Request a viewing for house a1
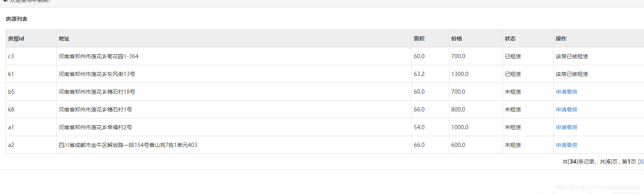The width and height of the screenshot is (644, 194). tap(566, 127)
